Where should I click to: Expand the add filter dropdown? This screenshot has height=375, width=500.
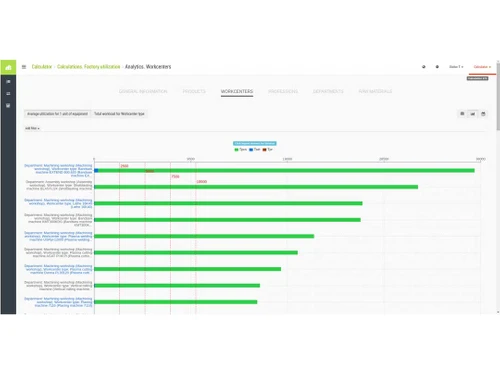click(x=32, y=128)
